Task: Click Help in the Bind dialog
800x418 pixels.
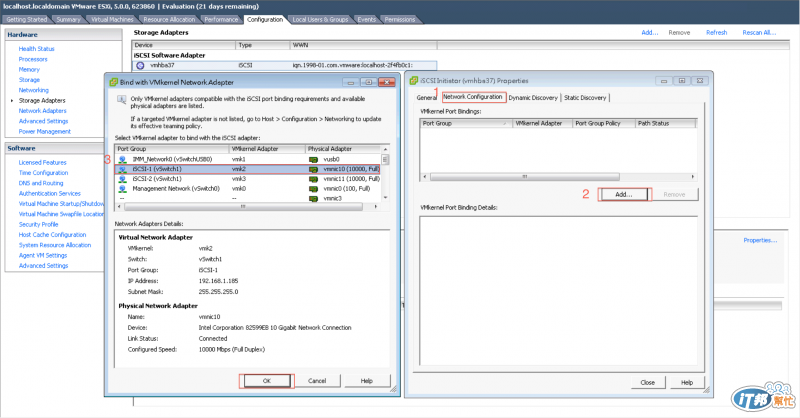Action: [366, 381]
